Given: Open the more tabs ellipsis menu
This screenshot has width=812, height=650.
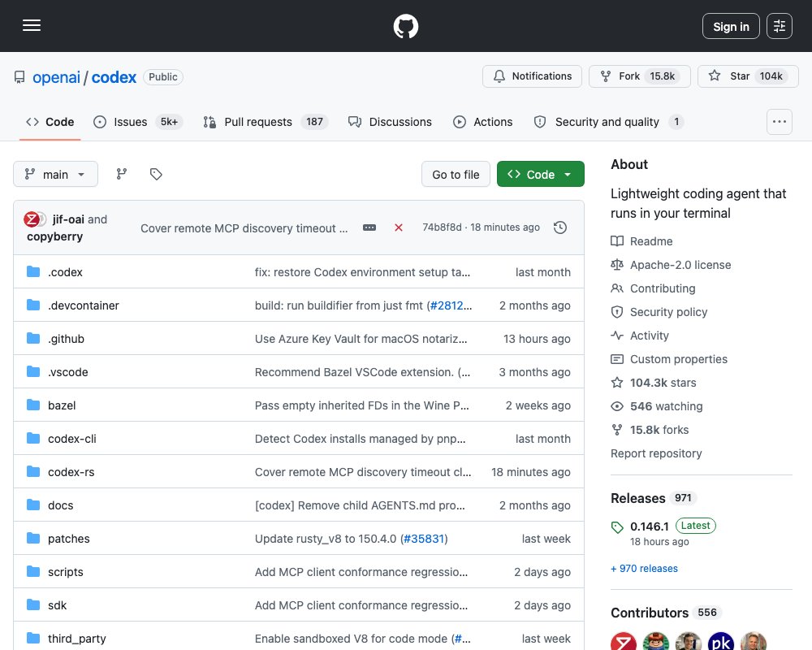Looking at the screenshot, I should coord(779,122).
